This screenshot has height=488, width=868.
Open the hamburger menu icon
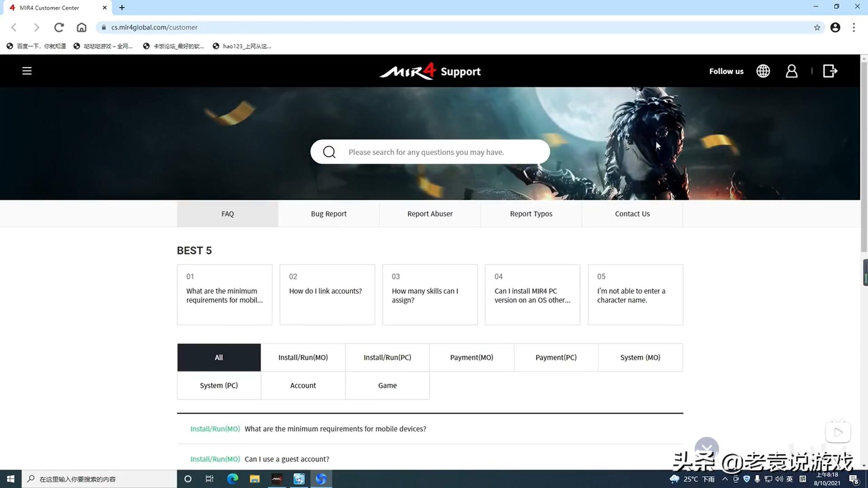point(27,71)
